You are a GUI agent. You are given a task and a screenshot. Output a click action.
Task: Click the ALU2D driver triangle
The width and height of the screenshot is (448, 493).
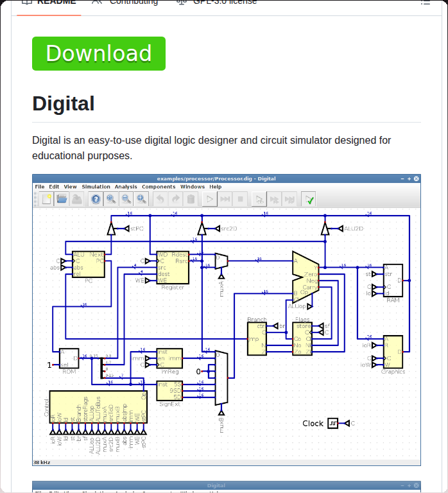325,229
